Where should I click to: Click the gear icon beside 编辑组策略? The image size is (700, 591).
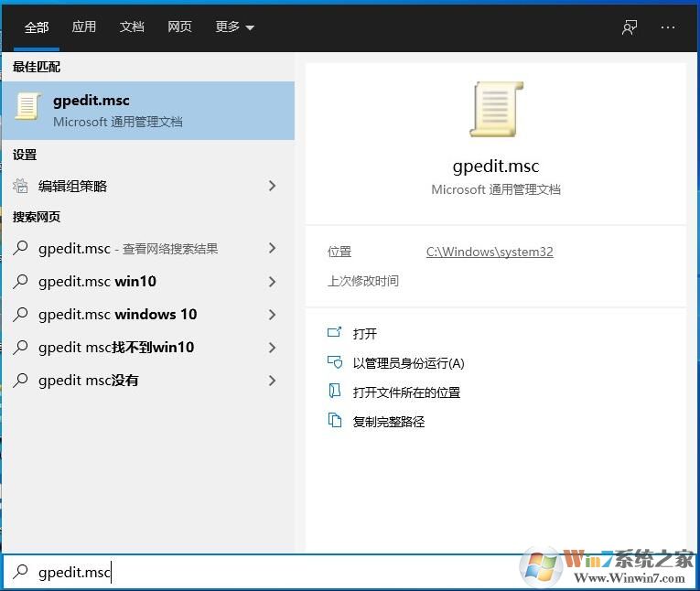[20, 186]
